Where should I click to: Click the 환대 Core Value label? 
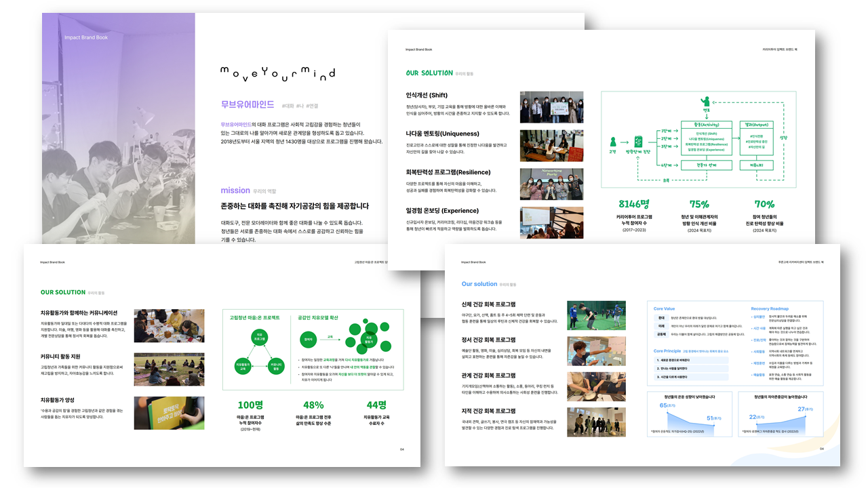pyautogui.click(x=660, y=317)
